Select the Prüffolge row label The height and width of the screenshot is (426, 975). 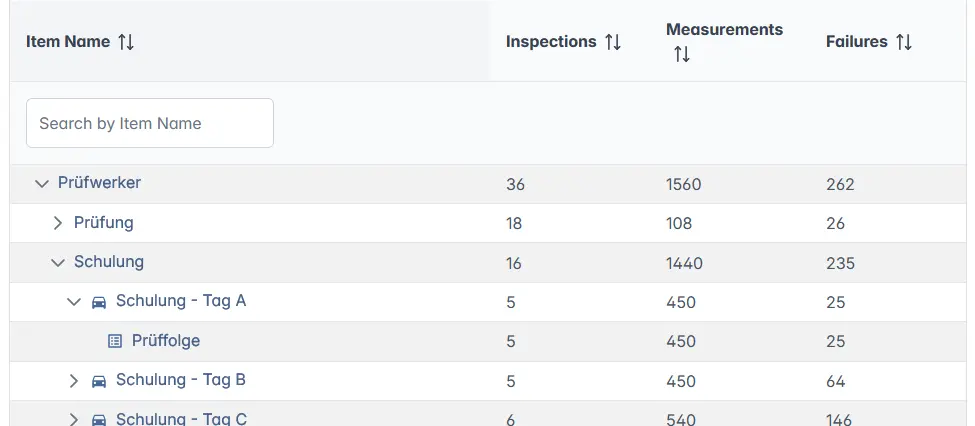(166, 341)
